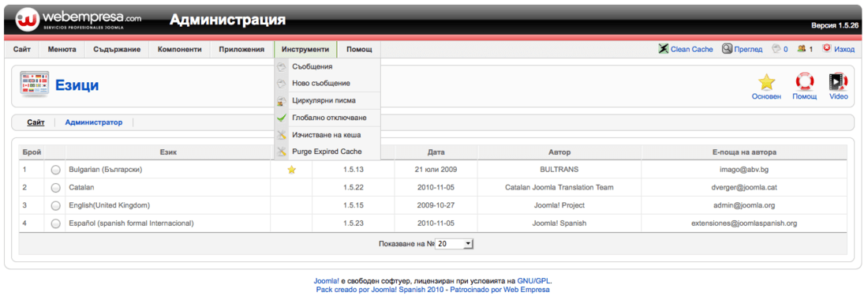Click the Español (spanish formal Internacional) name
Viewport: 868px width, 300px height.
(131, 223)
